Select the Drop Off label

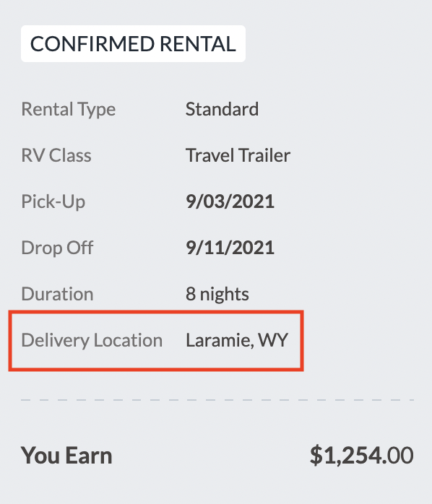click(57, 248)
